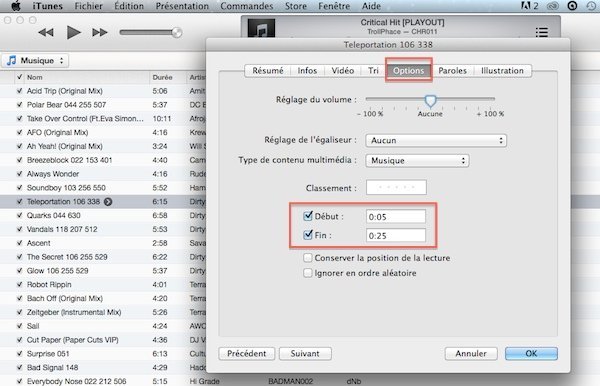Select the Breezeblock 022 153 401 track
This screenshot has height=386, width=600.
click(69, 160)
